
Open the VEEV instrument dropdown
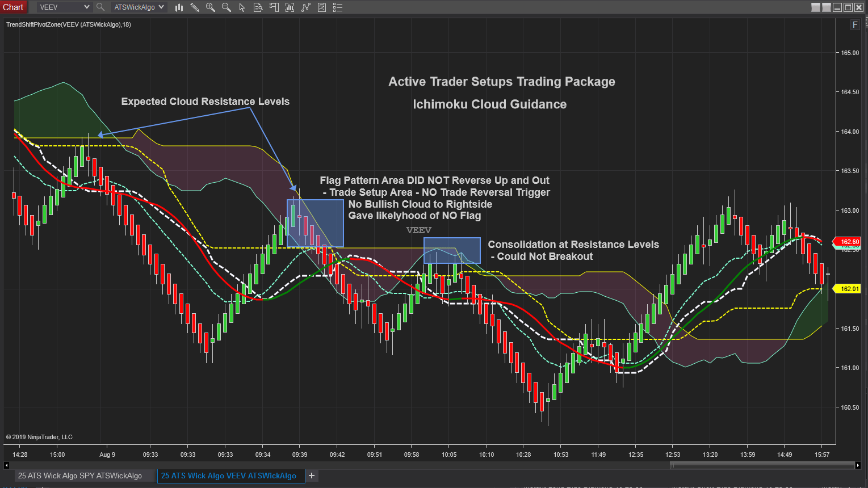coord(62,7)
